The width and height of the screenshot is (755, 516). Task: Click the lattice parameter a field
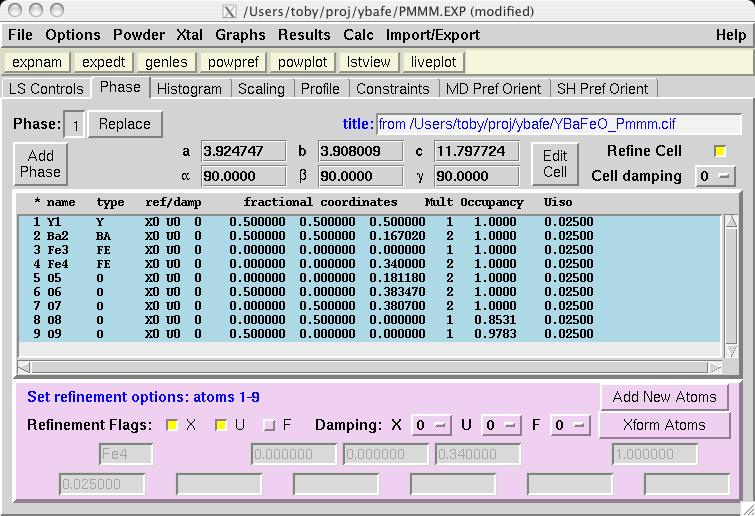(x=244, y=151)
